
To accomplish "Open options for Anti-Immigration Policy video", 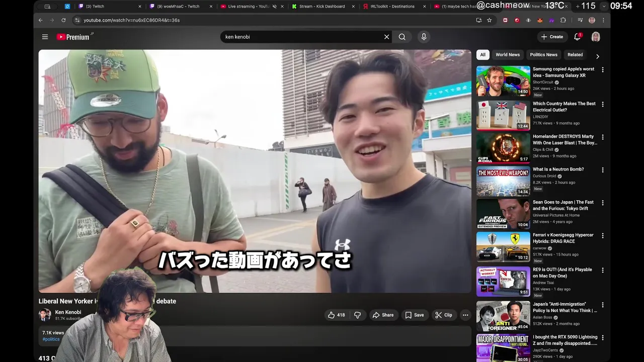I will [x=603, y=305].
